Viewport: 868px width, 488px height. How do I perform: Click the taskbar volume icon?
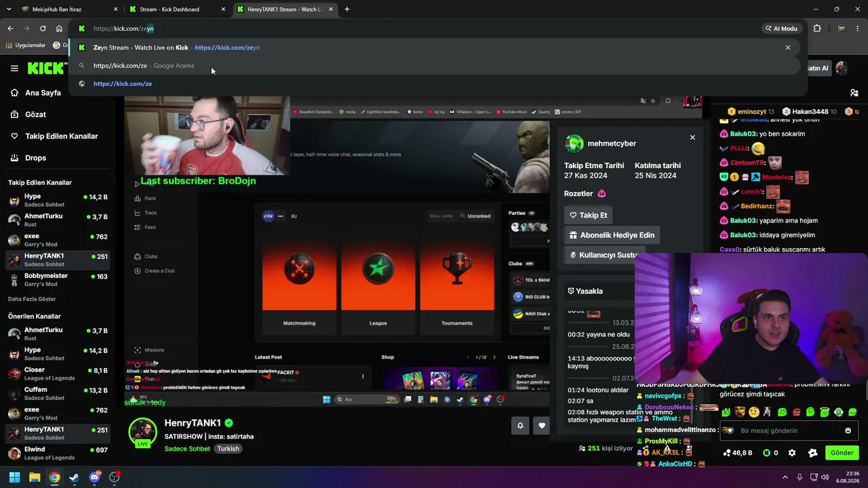(825, 477)
